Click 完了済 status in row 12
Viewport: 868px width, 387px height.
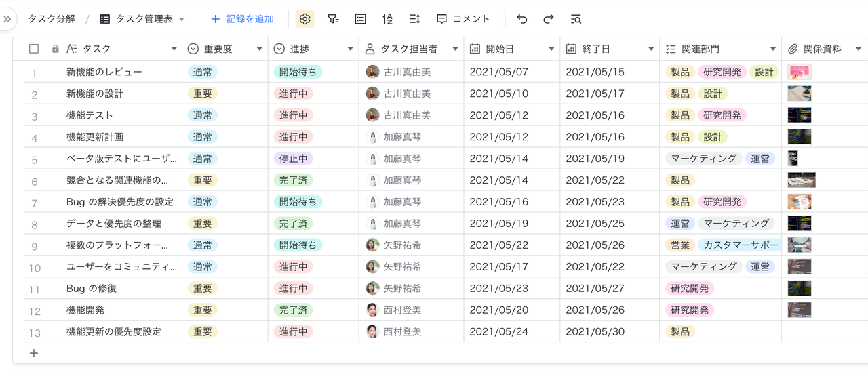coord(293,310)
